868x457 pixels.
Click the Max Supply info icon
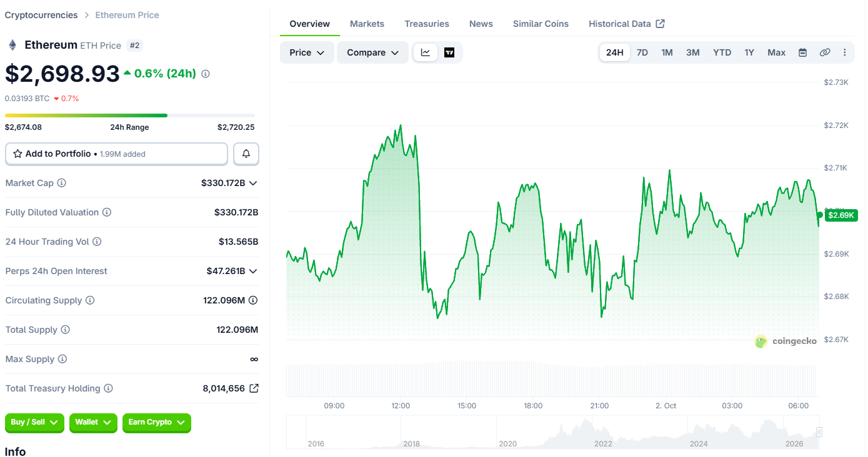click(x=62, y=359)
